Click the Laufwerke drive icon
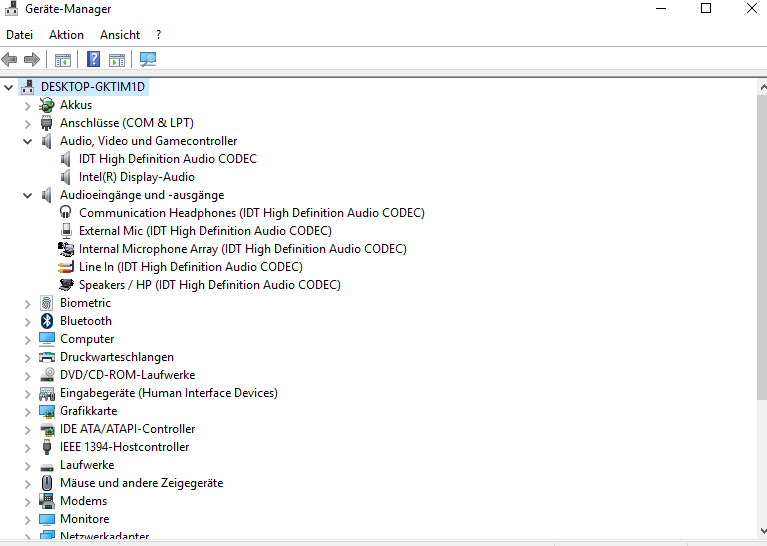 pyautogui.click(x=47, y=467)
